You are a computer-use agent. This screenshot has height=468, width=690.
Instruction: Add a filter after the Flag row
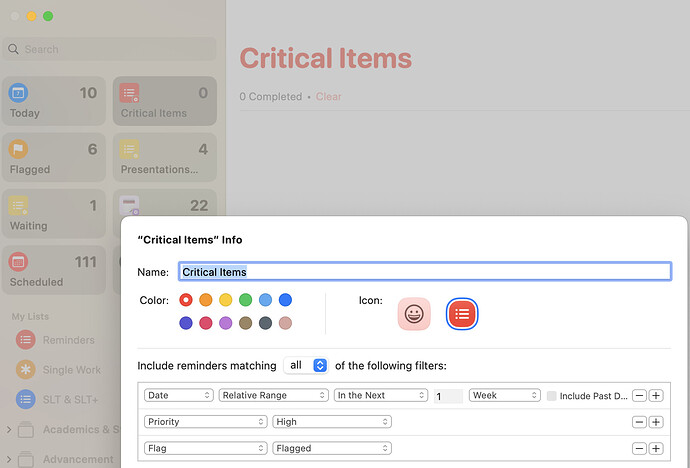pos(656,448)
